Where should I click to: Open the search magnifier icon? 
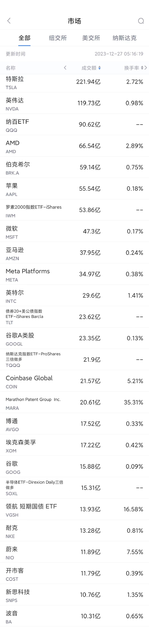click(x=141, y=21)
